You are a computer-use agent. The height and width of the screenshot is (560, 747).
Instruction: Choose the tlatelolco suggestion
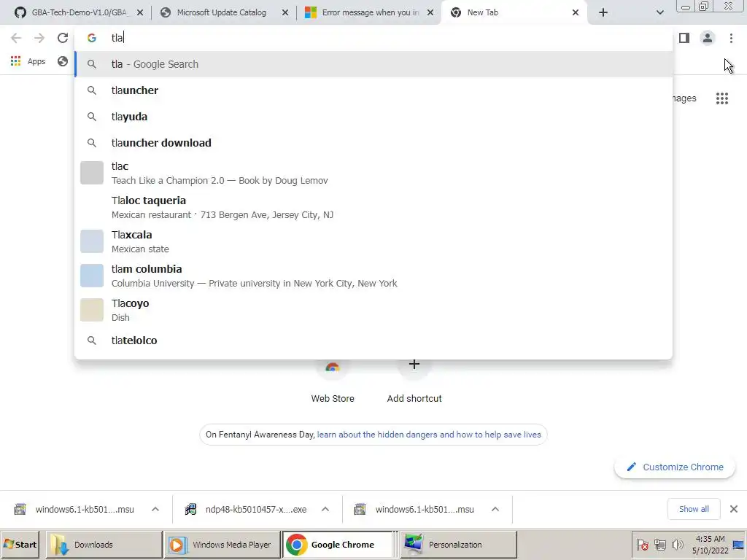pyautogui.click(x=373, y=341)
